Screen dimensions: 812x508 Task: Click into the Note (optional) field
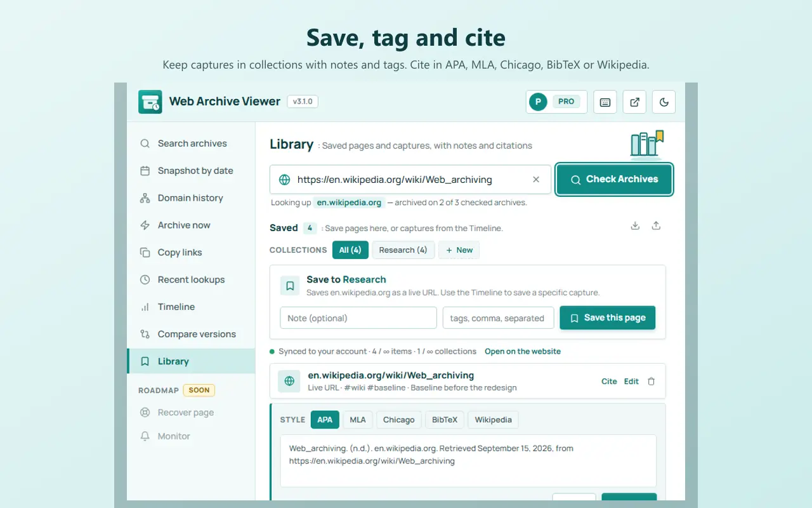[x=358, y=318]
